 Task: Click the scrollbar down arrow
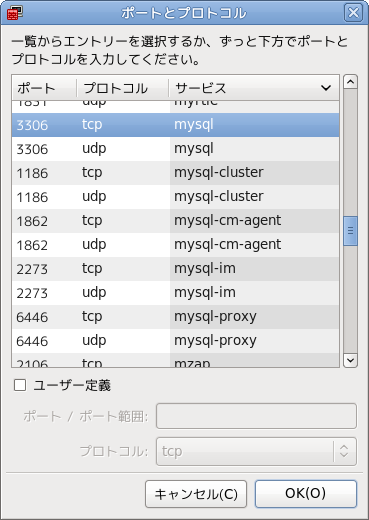(x=350, y=360)
